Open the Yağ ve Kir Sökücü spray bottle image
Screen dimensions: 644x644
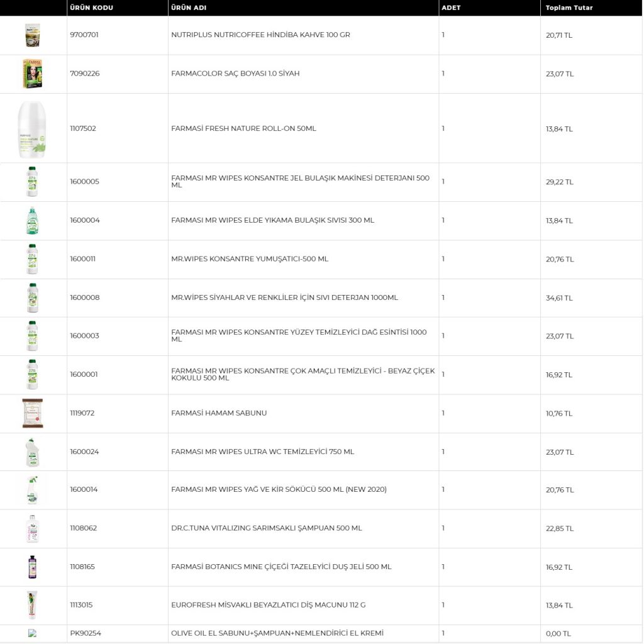[33, 490]
